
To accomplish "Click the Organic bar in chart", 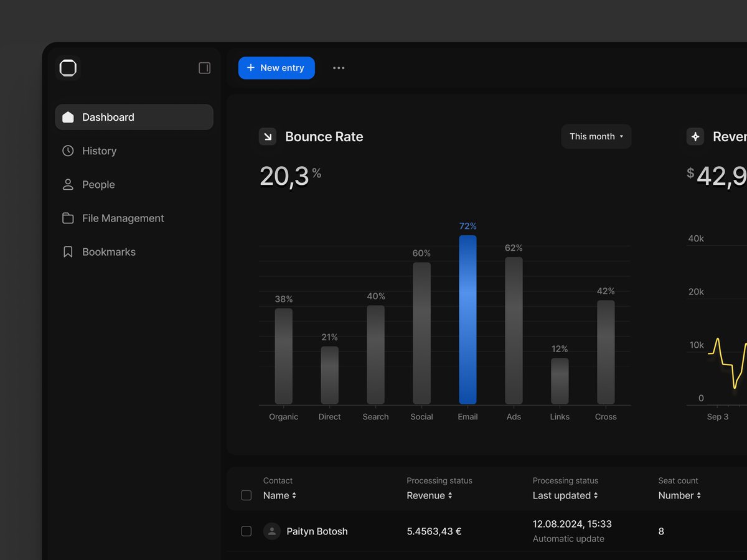I will (x=283, y=356).
